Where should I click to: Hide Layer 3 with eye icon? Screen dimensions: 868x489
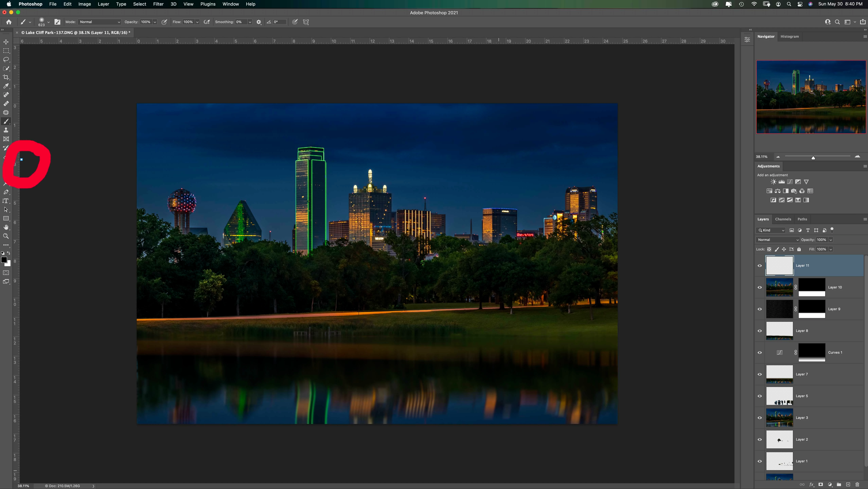[760, 418]
